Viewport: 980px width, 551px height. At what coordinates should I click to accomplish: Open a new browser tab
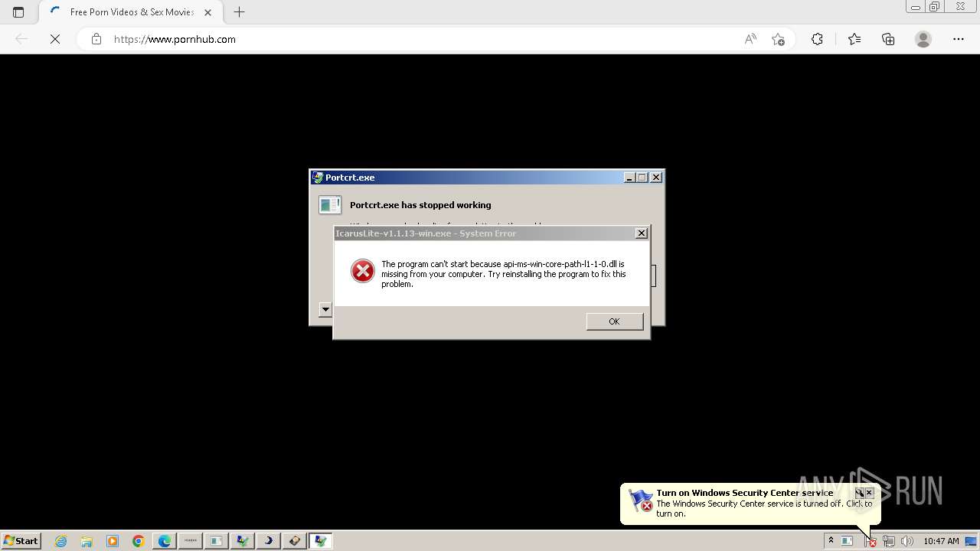(240, 12)
